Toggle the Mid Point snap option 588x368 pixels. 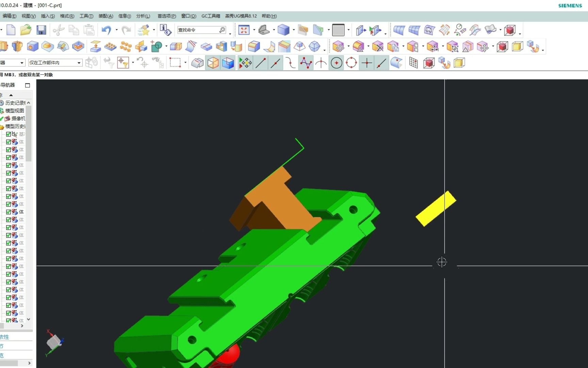pyautogui.click(x=276, y=63)
